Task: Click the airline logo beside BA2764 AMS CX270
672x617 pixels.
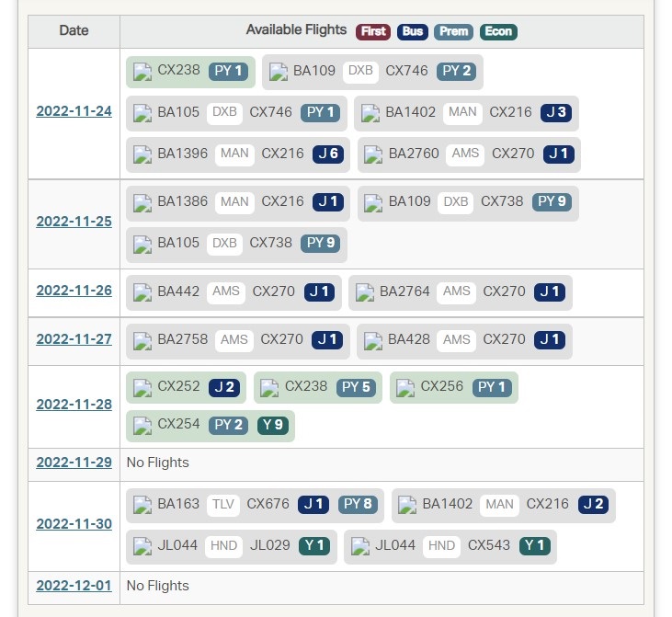Action: 365,292
